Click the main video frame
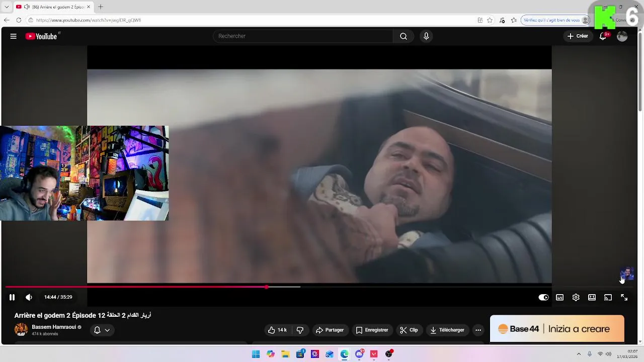 point(319,176)
